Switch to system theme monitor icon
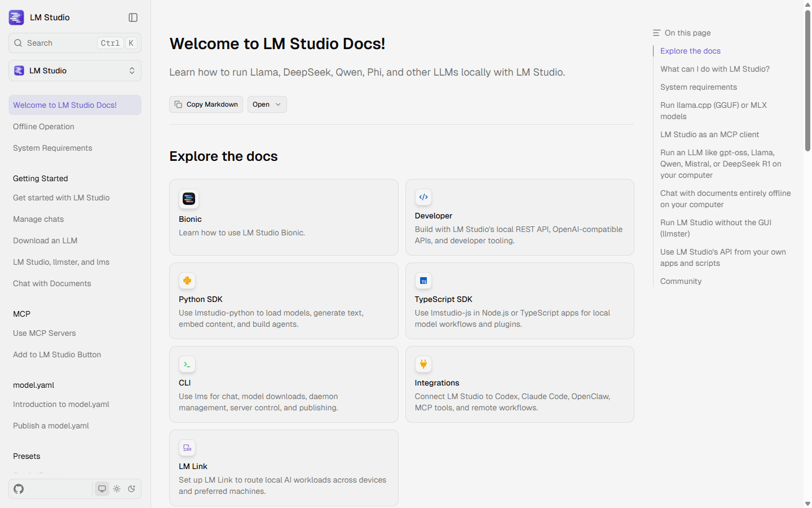This screenshot has width=812, height=508. [x=102, y=489]
